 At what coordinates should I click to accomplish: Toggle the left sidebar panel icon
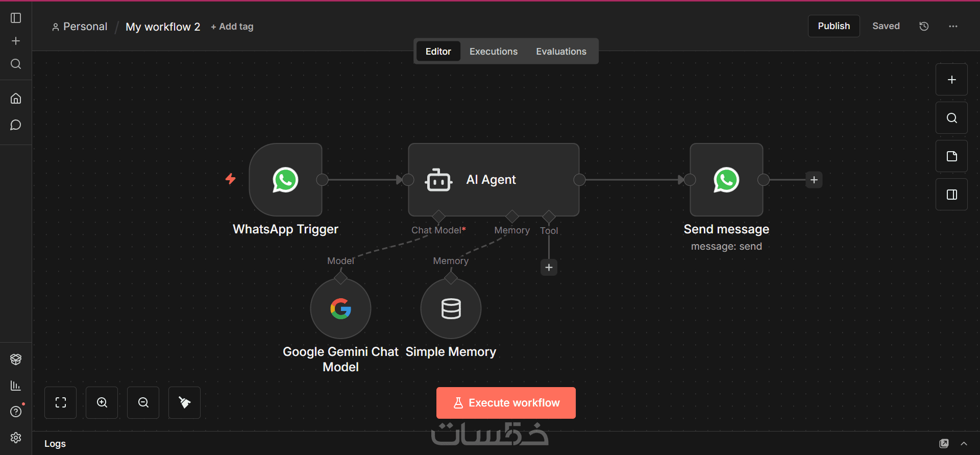point(16,18)
